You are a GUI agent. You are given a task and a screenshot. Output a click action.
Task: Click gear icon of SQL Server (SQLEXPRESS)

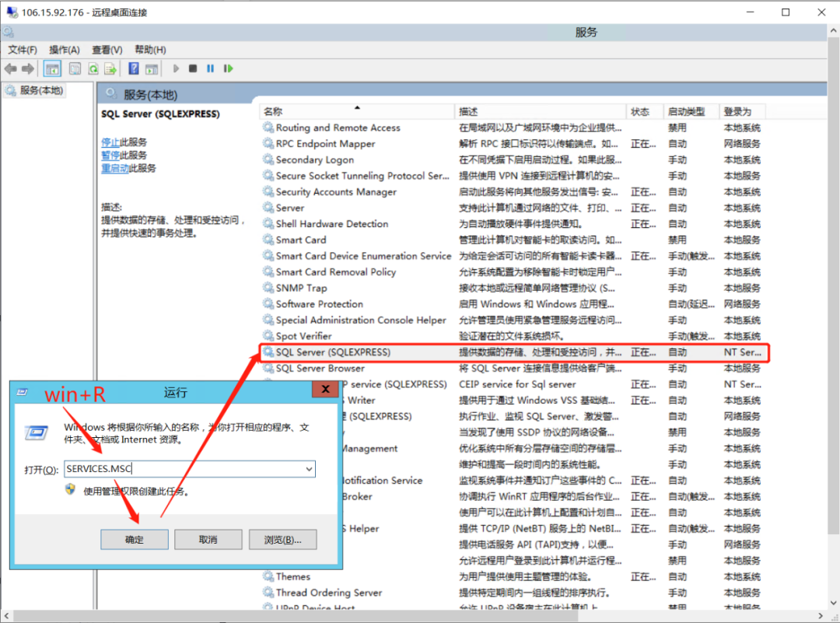[268, 352]
